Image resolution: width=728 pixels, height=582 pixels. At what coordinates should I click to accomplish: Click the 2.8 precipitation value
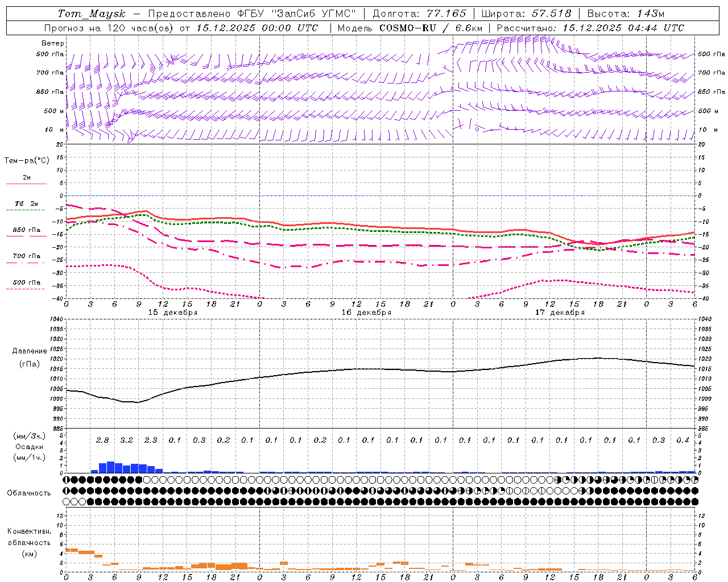pos(102,440)
